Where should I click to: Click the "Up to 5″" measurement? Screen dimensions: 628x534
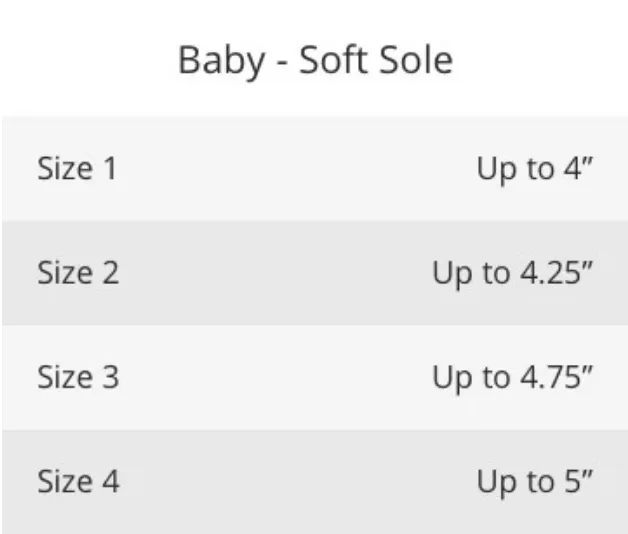(x=534, y=483)
